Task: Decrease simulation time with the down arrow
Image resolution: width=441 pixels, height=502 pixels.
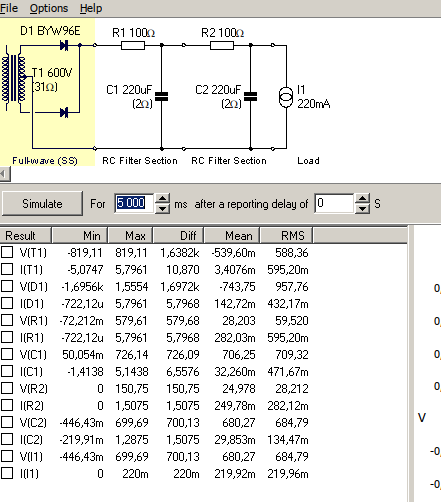Action: pos(162,209)
